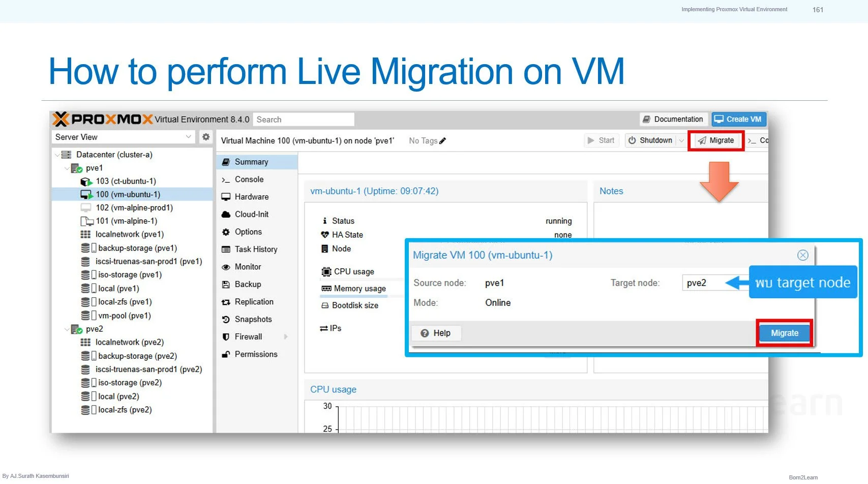Image resolution: width=868 pixels, height=484 pixels.
Task: Click the Create VM button
Action: tap(738, 119)
